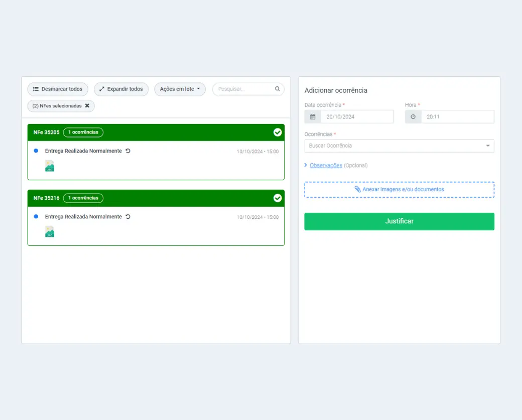Focus the Pesquisar search field
Screen dimensions: 522x420
coord(244,89)
